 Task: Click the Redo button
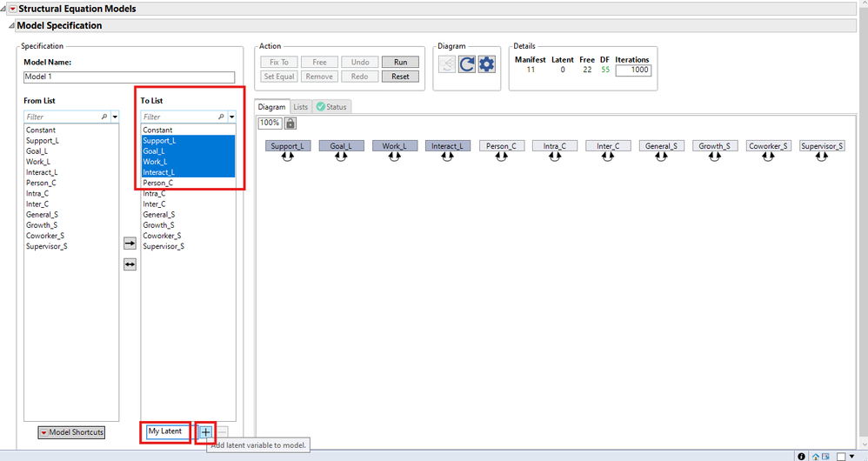pyautogui.click(x=360, y=77)
